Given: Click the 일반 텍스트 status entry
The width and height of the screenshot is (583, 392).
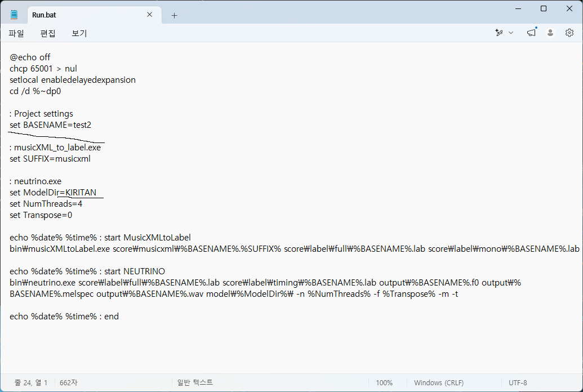Looking at the screenshot, I should 195,382.
